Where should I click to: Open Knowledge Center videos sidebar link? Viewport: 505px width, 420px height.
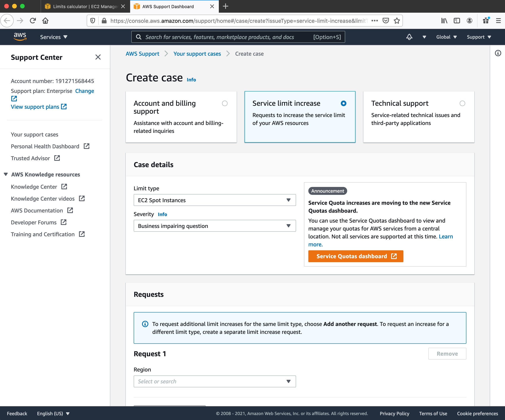(x=43, y=199)
